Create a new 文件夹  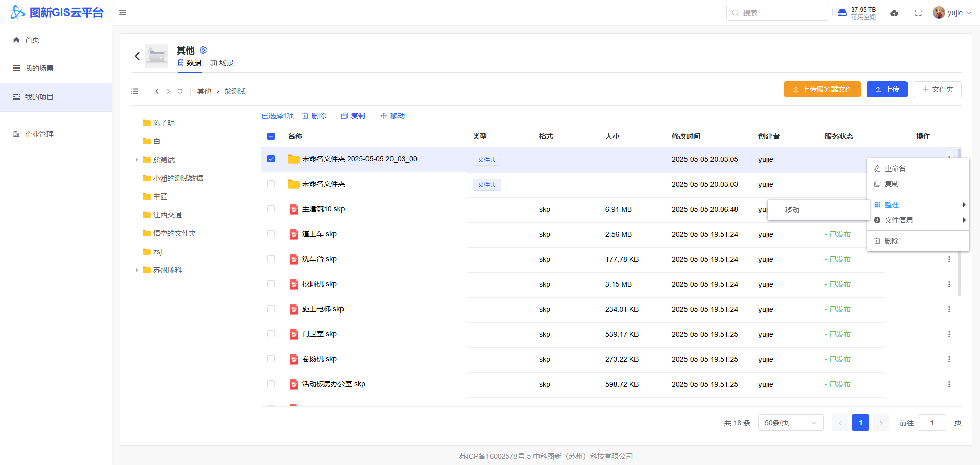938,89
